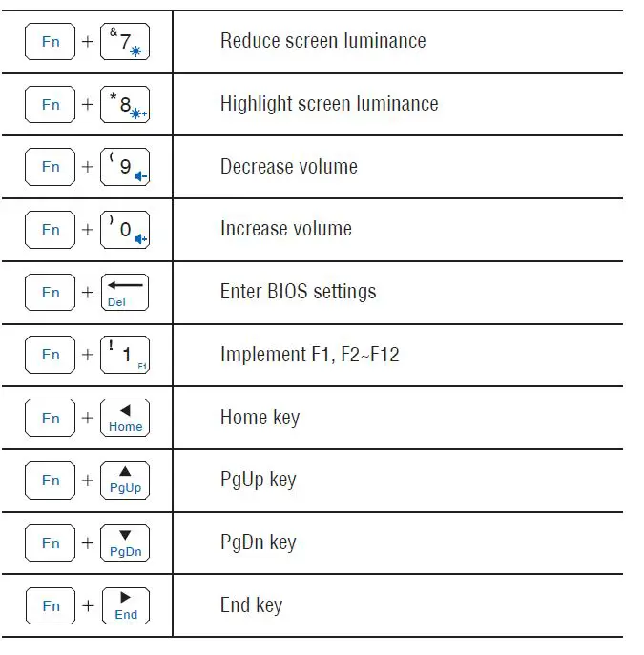Click the 7 key with brightness-down icon
The image size is (644, 655).
tap(125, 42)
